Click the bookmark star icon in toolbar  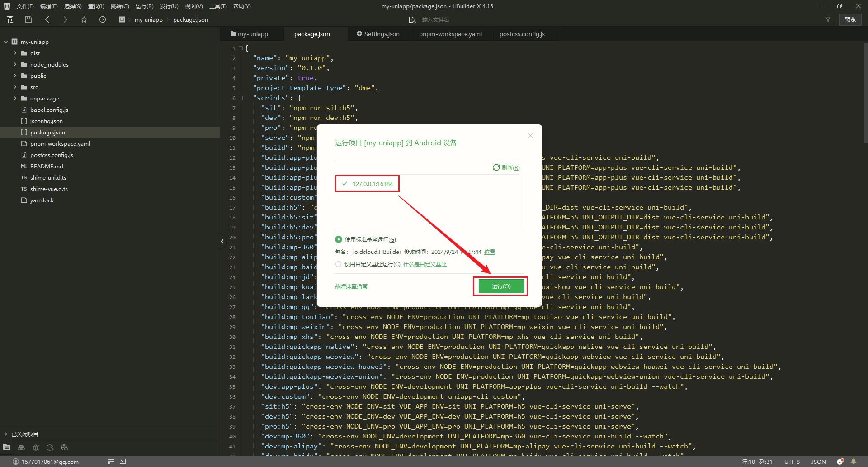84,19
